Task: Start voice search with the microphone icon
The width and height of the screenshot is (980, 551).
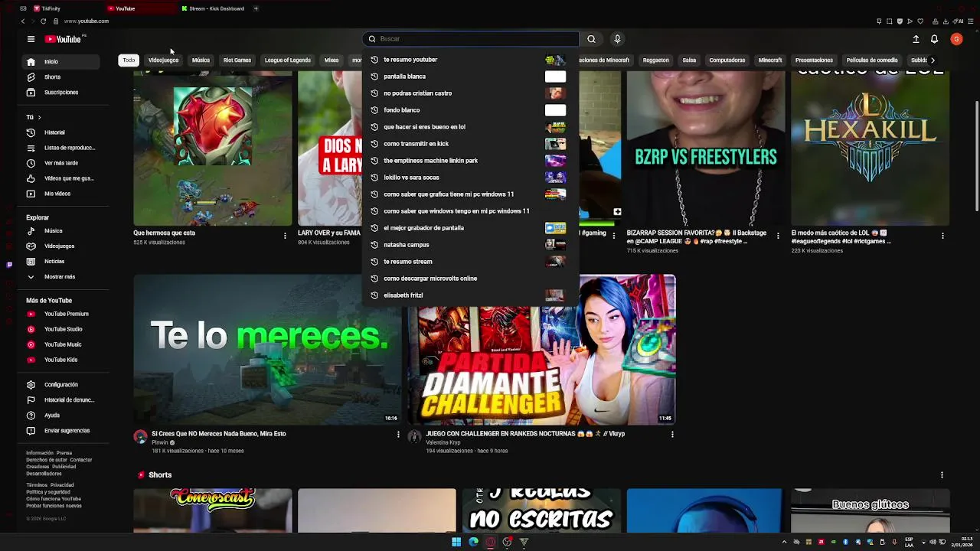Action: pyautogui.click(x=617, y=39)
